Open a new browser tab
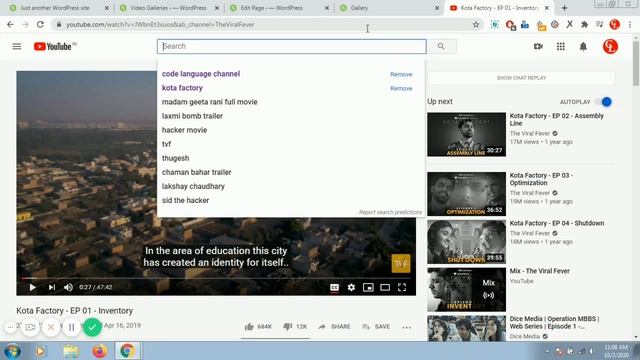The height and width of the screenshot is (360, 640). pyautogui.click(x=564, y=8)
